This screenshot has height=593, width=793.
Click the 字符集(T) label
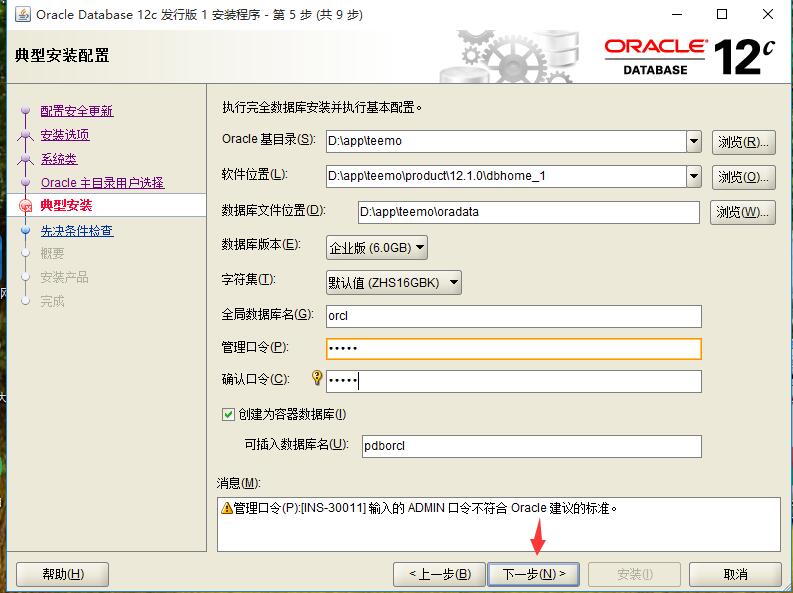[x=248, y=280]
